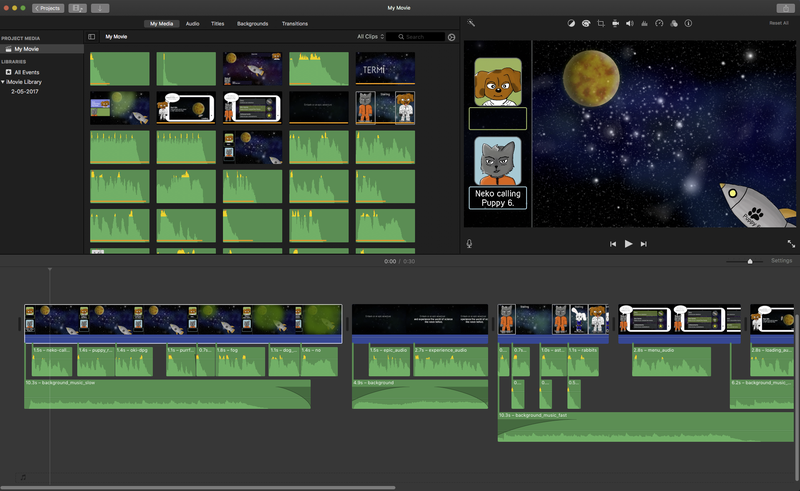Open the stabilization camera tool

point(615,23)
